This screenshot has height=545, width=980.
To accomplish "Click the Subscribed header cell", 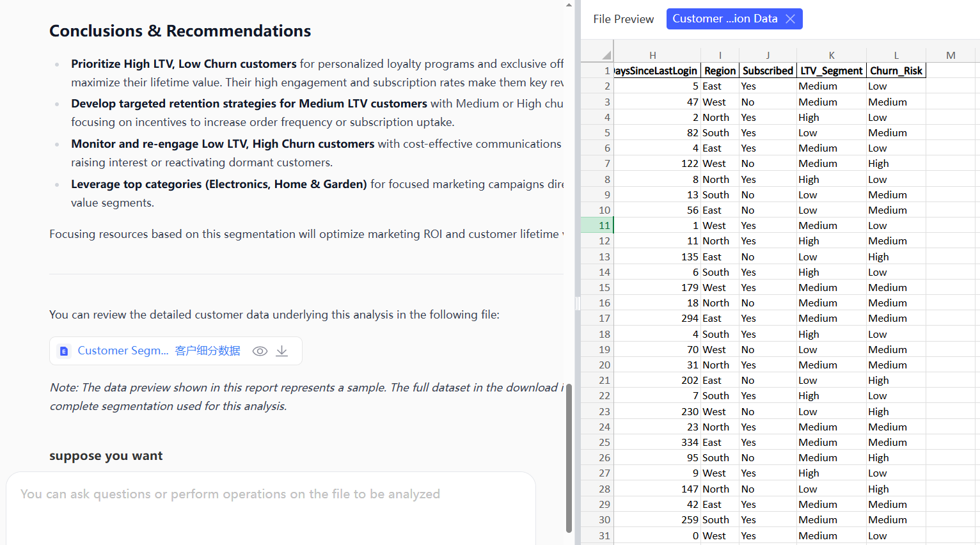I will pyautogui.click(x=768, y=71).
